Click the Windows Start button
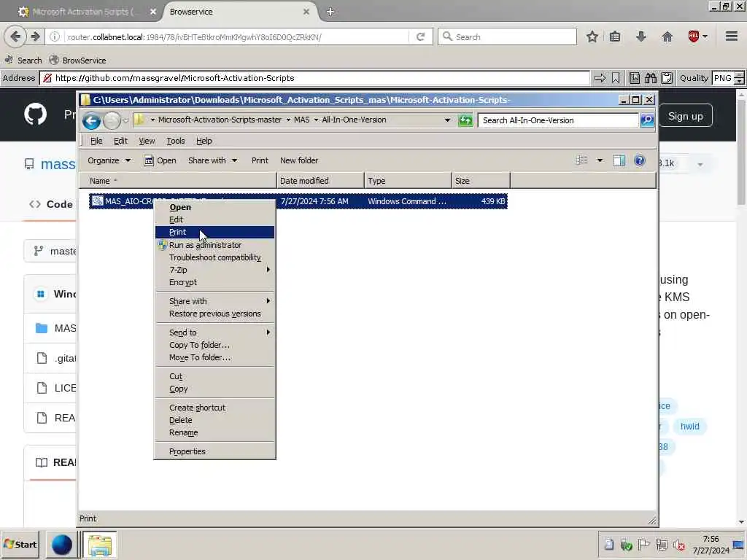This screenshot has width=747, height=560. click(x=20, y=544)
